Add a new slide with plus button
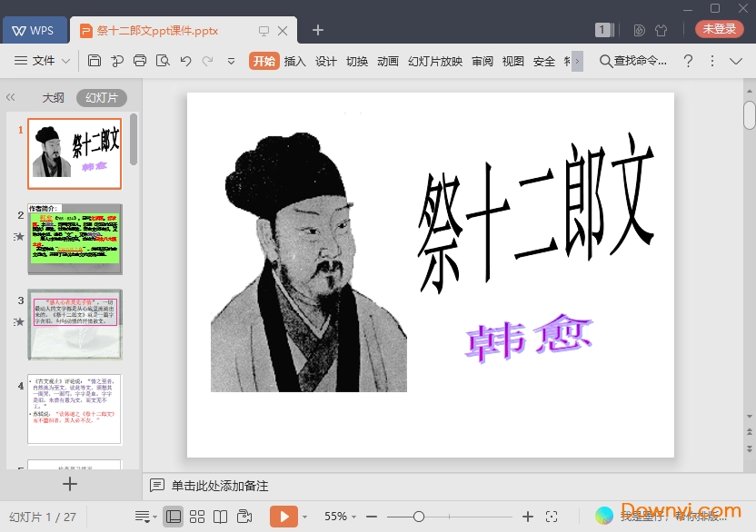This screenshot has width=756, height=532. [x=70, y=484]
